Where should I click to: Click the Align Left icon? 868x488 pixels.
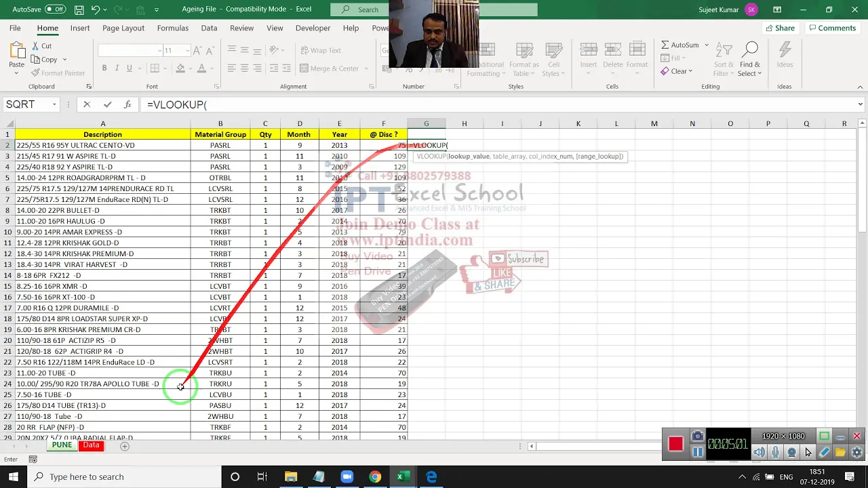click(232, 68)
